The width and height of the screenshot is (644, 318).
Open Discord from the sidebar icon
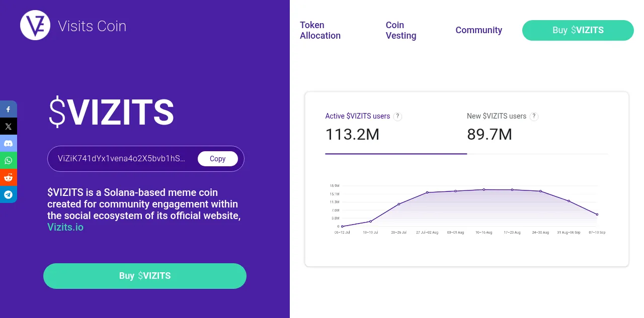9,143
